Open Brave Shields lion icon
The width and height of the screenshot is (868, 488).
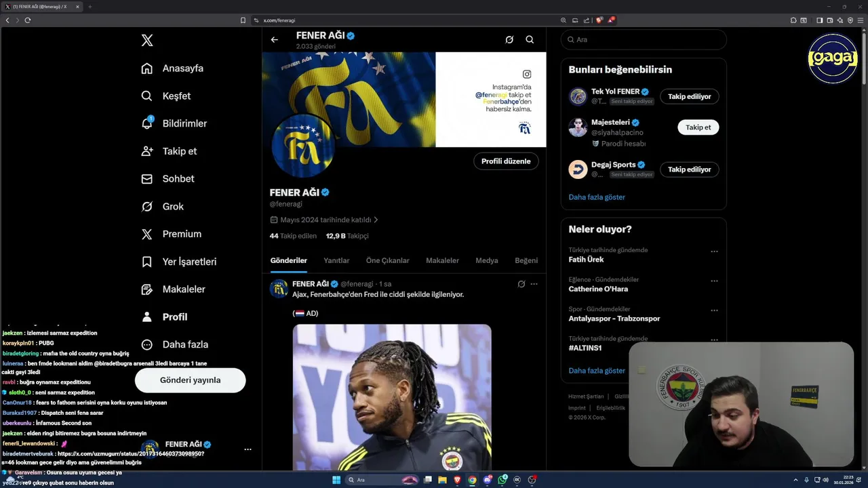pyautogui.click(x=599, y=20)
